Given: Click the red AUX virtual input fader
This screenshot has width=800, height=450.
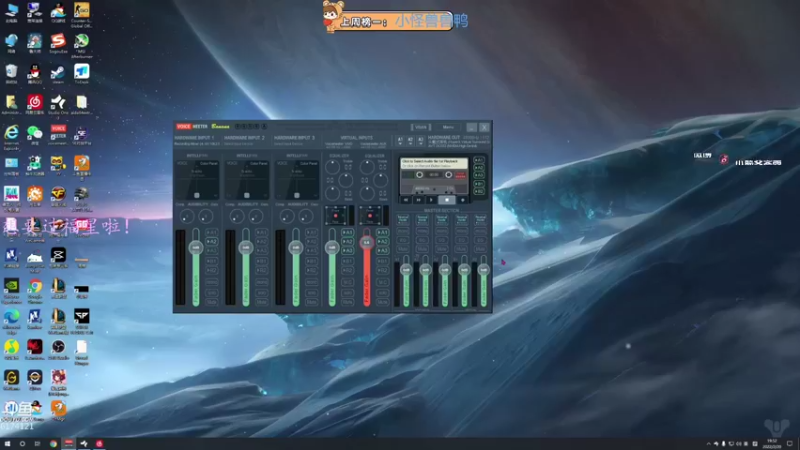Looking at the screenshot, I should [x=366, y=242].
